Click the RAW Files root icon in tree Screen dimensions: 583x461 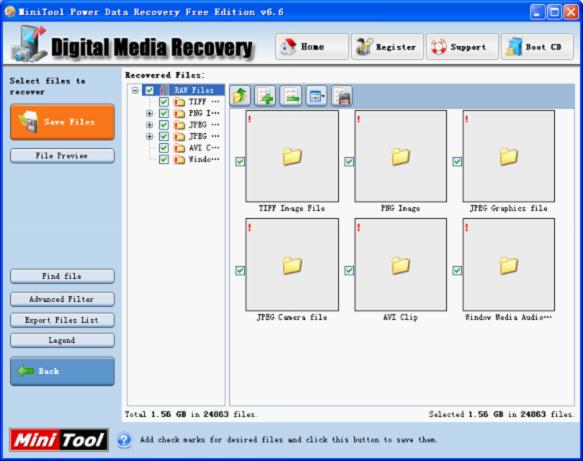tap(164, 90)
